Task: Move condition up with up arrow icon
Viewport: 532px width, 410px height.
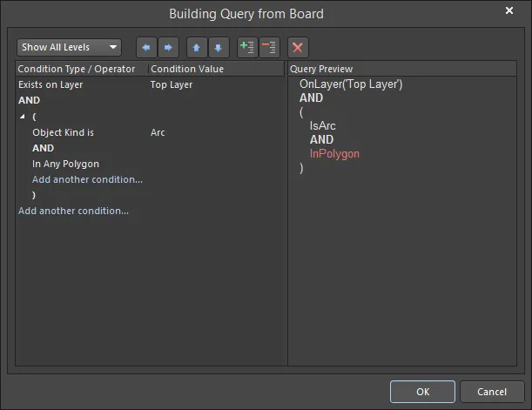Action: tap(197, 48)
